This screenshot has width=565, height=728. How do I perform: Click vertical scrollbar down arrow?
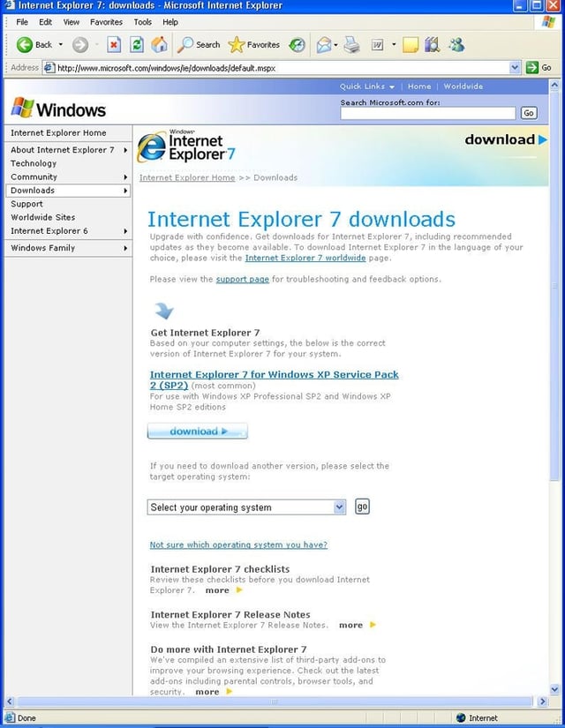[554, 689]
